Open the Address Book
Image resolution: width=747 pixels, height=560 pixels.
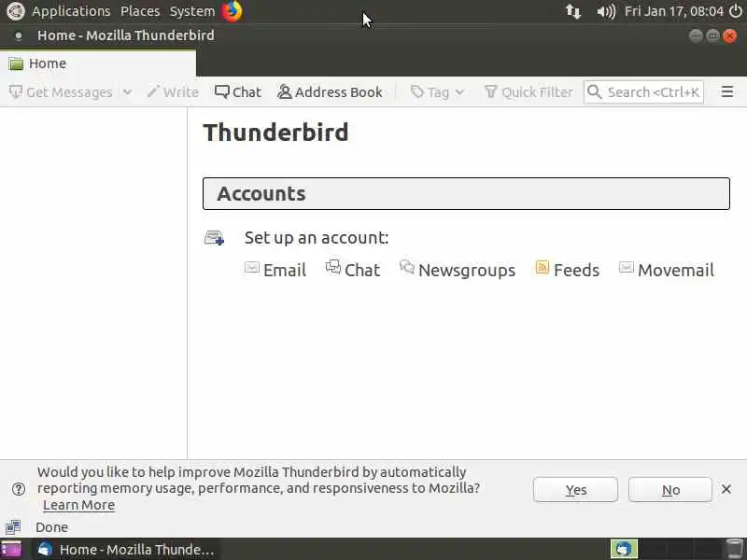pyautogui.click(x=330, y=91)
